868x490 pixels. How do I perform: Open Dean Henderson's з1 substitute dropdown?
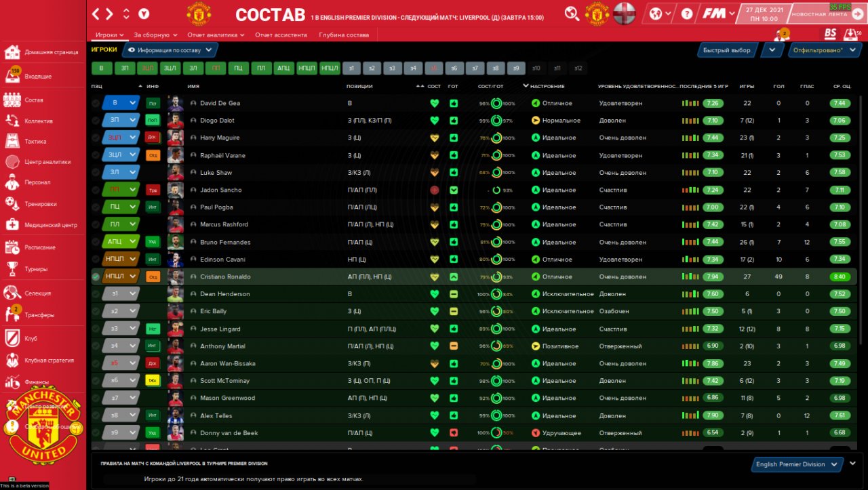pos(121,294)
